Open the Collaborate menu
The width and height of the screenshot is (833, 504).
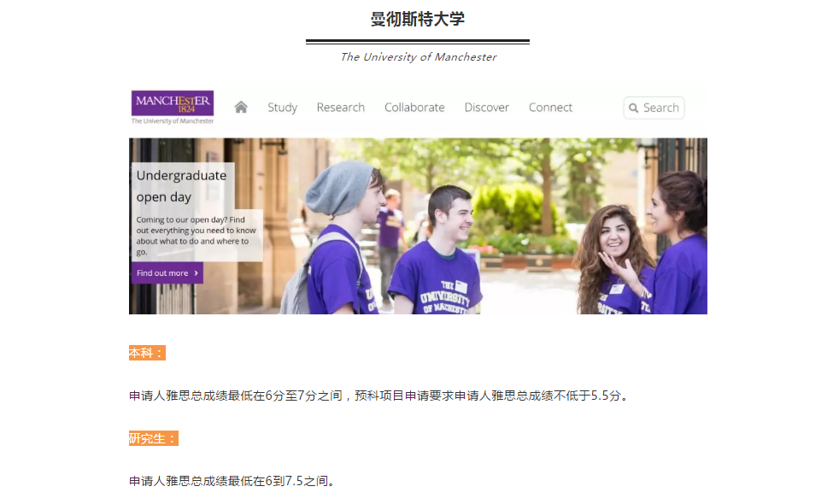[x=414, y=108]
